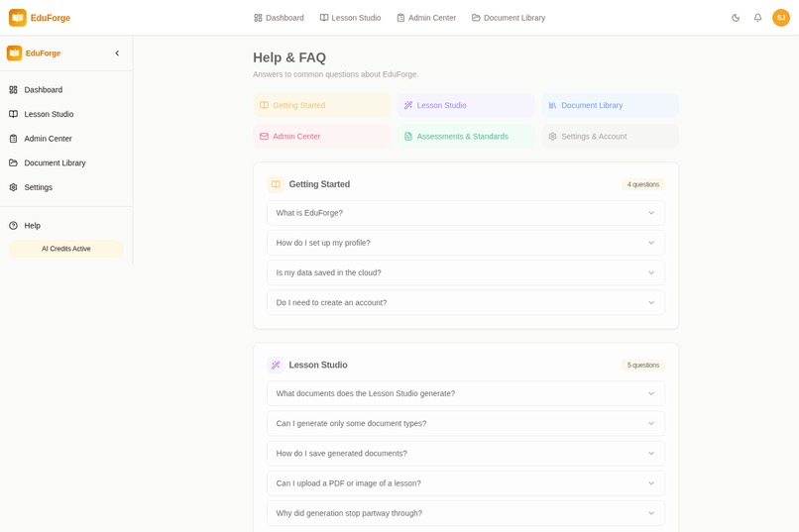Click the Help question mark icon in sidebar

13,226
